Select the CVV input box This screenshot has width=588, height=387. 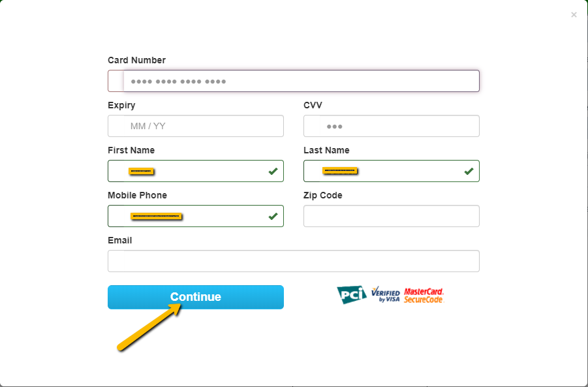click(x=392, y=126)
